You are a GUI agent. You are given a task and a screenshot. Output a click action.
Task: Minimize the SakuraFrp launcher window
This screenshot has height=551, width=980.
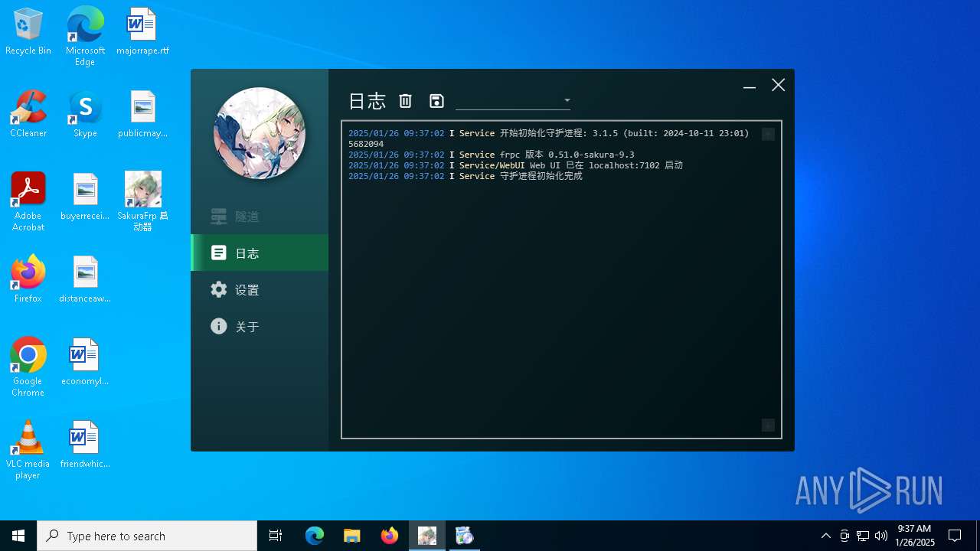coord(750,86)
